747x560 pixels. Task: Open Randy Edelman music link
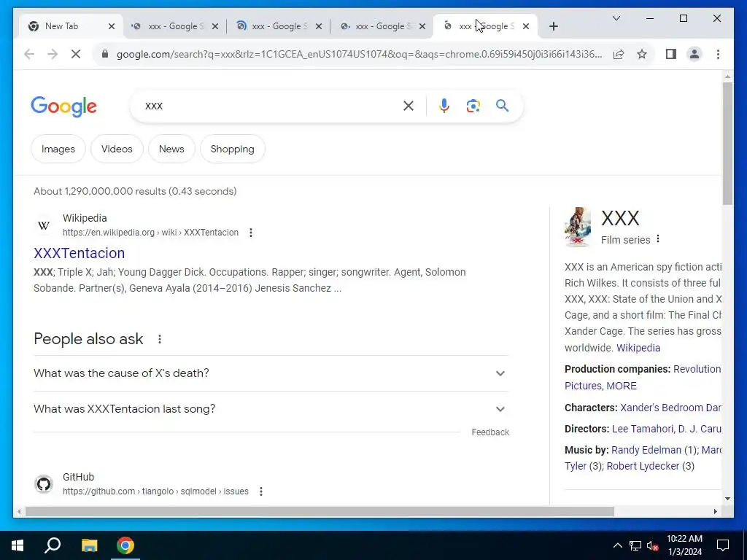[646, 450]
